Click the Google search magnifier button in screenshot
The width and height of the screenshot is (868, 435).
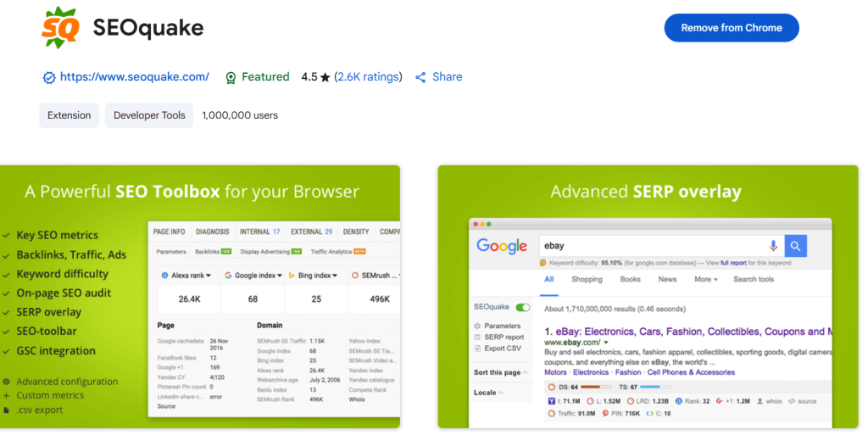(795, 246)
